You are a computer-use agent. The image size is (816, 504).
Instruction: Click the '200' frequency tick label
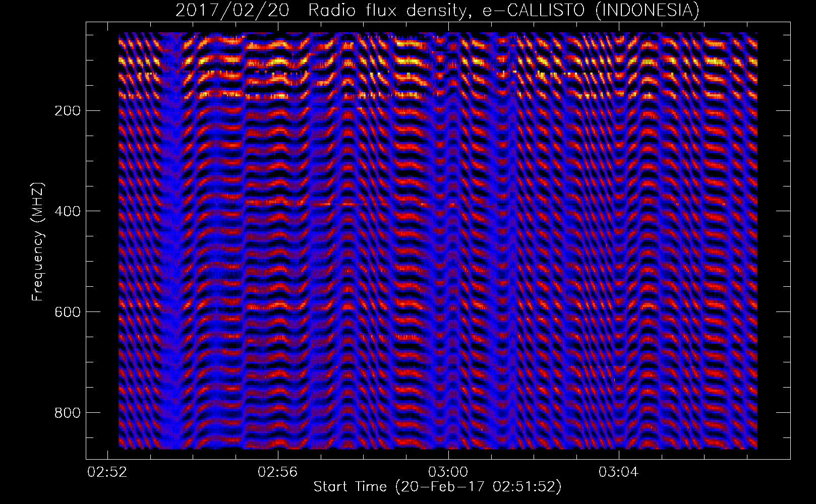[x=68, y=110]
